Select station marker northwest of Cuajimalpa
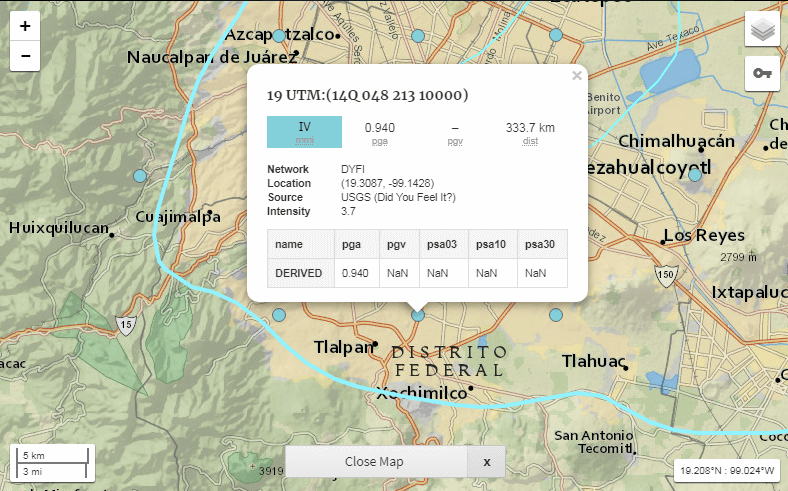788x491 pixels. click(x=140, y=175)
